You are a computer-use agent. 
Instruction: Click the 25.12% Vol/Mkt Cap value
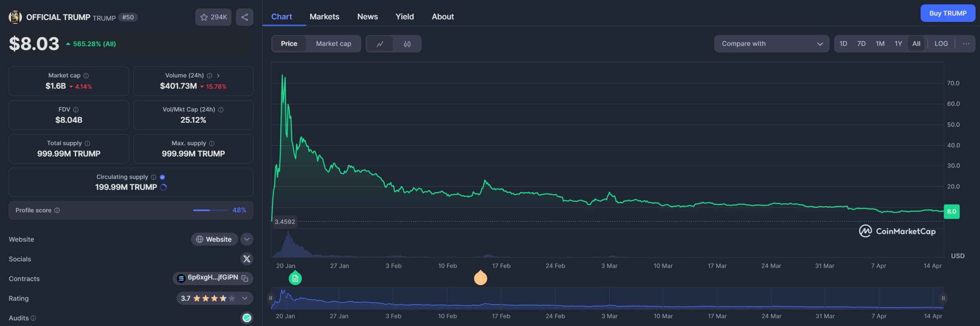[x=193, y=120]
